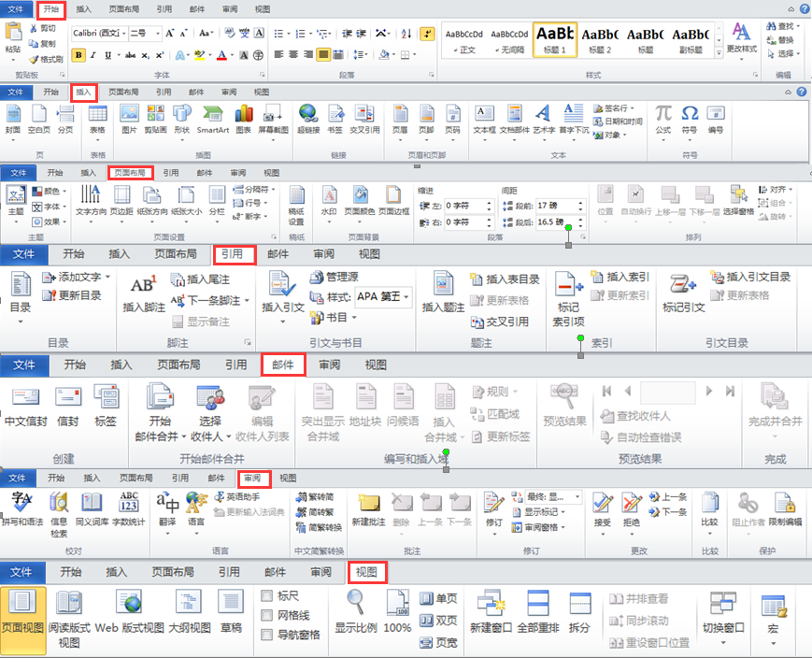Enable the Navigation Pane (导航窗格) checkbox
The height and width of the screenshot is (658, 812).
[266, 635]
